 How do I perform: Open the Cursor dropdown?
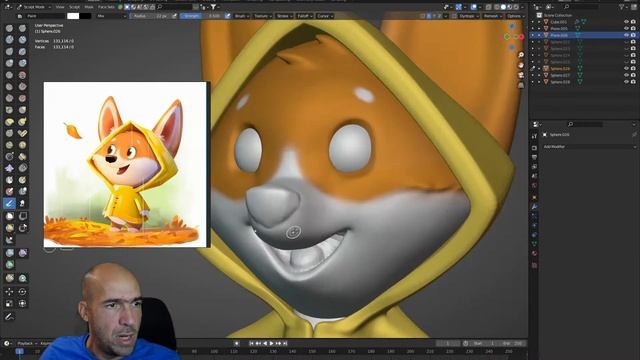324,16
